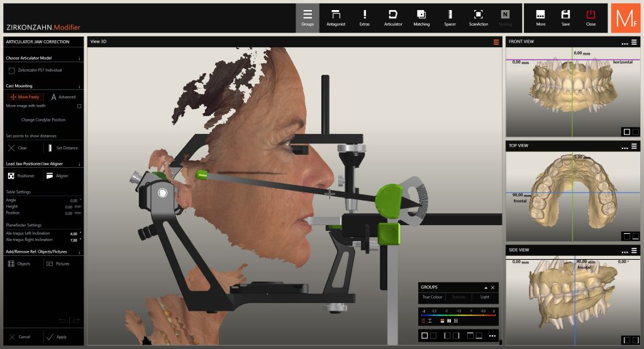
Task: Click the Ala-tragus Left Inclination value field
Action: click(74, 233)
